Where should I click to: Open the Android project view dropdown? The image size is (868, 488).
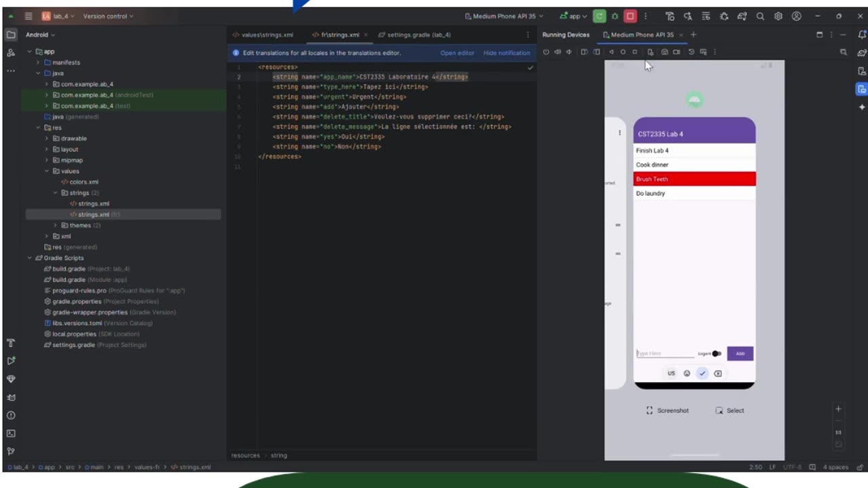pyautogui.click(x=40, y=35)
